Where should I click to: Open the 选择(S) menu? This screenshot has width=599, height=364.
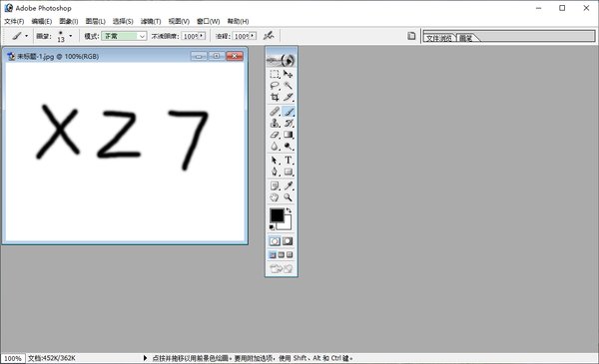[x=123, y=21]
